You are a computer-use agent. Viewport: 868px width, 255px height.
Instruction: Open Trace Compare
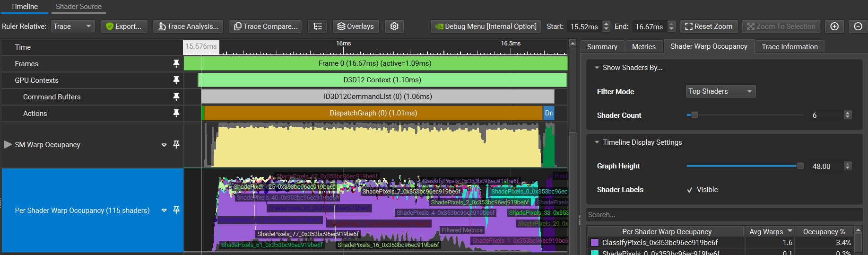[x=266, y=26]
